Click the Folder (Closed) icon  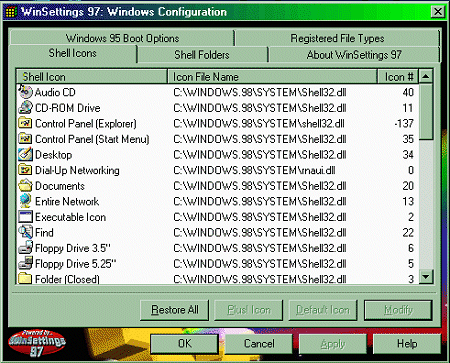point(25,278)
